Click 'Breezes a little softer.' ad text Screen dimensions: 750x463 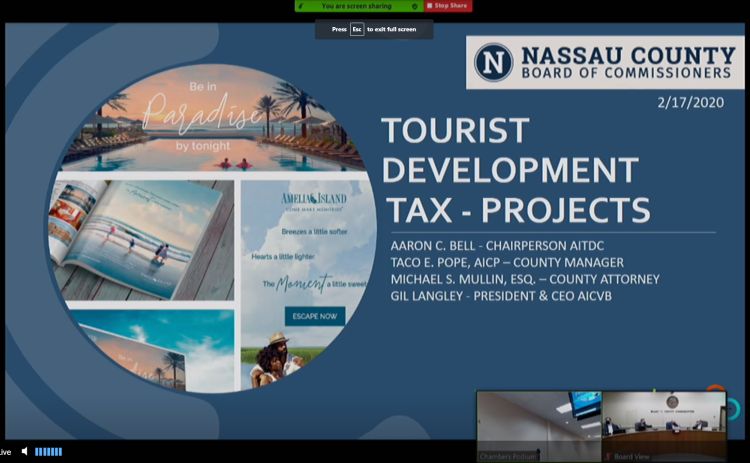pos(315,232)
